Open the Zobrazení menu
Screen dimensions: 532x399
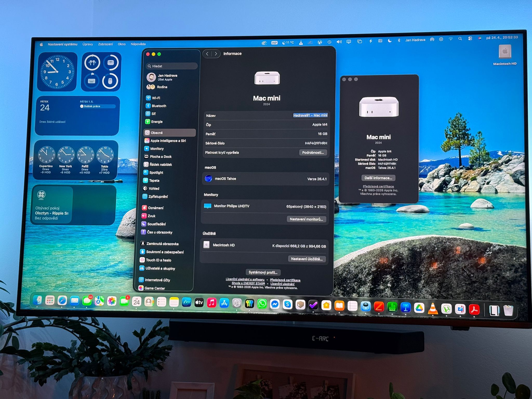[105, 44]
